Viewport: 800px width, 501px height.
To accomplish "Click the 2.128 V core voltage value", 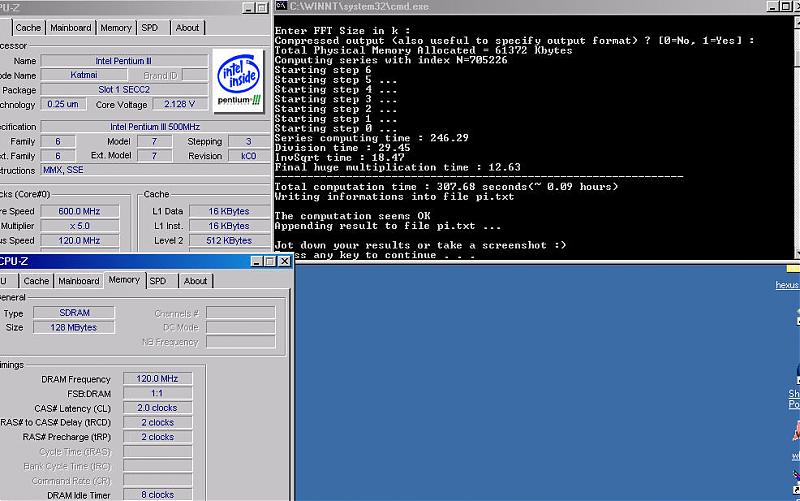I will pyautogui.click(x=180, y=104).
